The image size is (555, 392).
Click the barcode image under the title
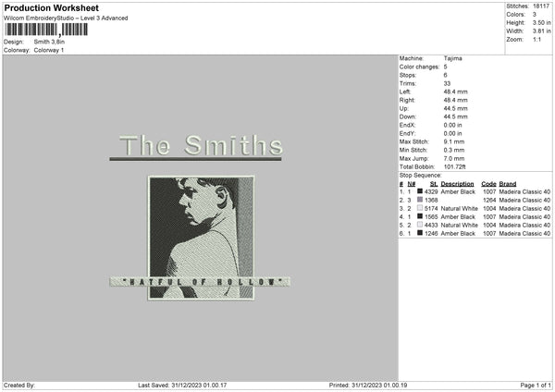tap(46, 30)
